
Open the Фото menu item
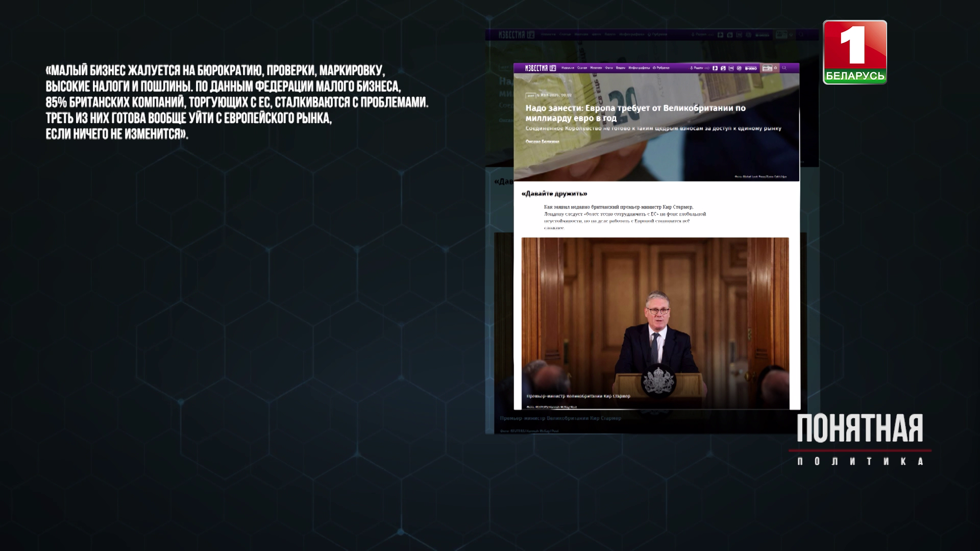click(609, 68)
